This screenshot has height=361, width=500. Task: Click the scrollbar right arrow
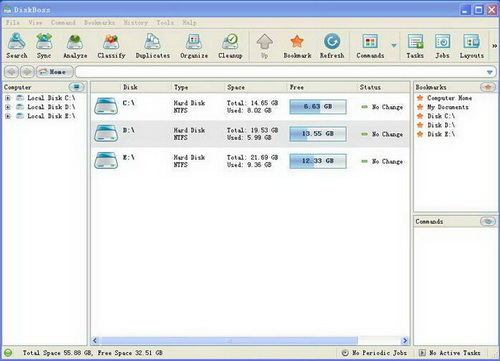[405, 340]
